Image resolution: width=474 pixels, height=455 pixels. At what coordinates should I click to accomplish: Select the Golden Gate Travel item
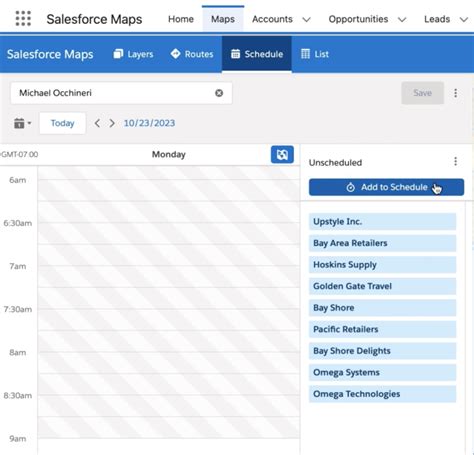point(382,286)
